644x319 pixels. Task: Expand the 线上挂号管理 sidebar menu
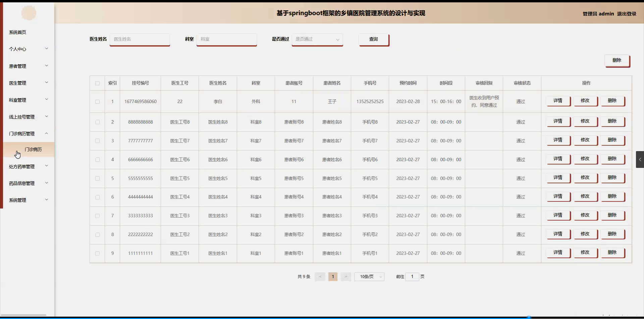pos(29,117)
